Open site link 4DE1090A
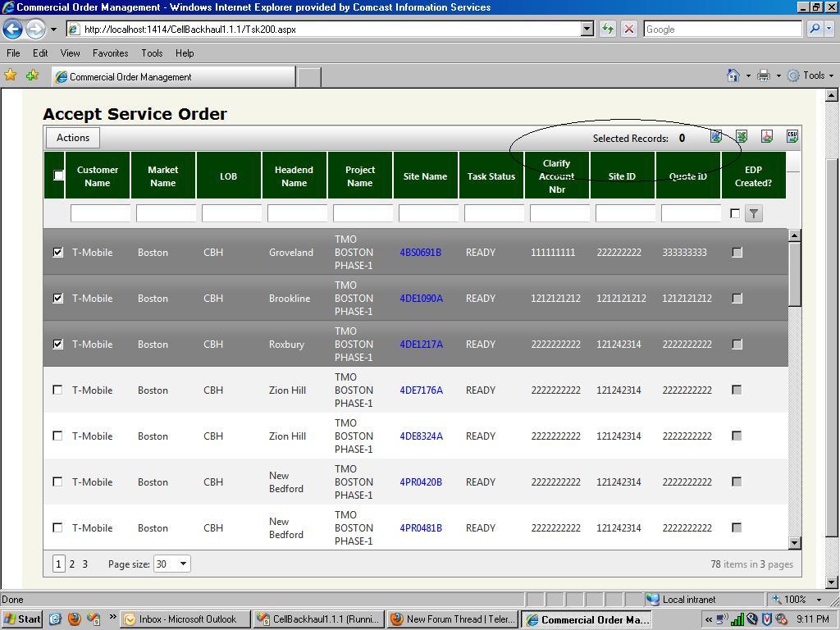840x630 pixels. (x=421, y=299)
